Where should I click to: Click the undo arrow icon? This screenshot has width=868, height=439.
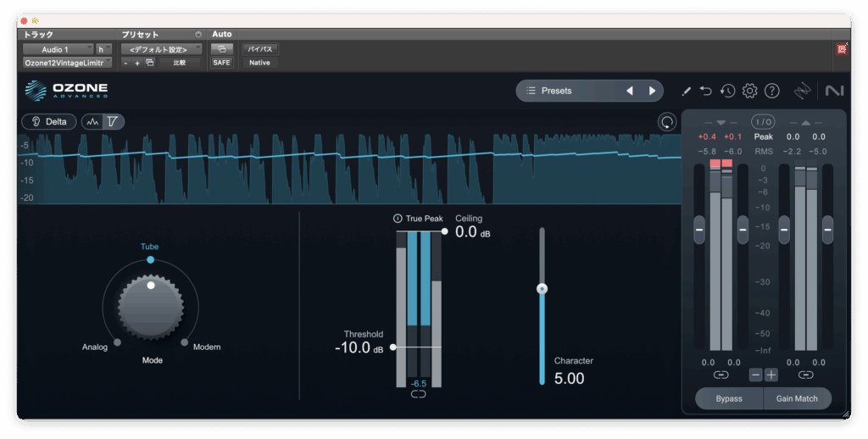click(706, 91)
